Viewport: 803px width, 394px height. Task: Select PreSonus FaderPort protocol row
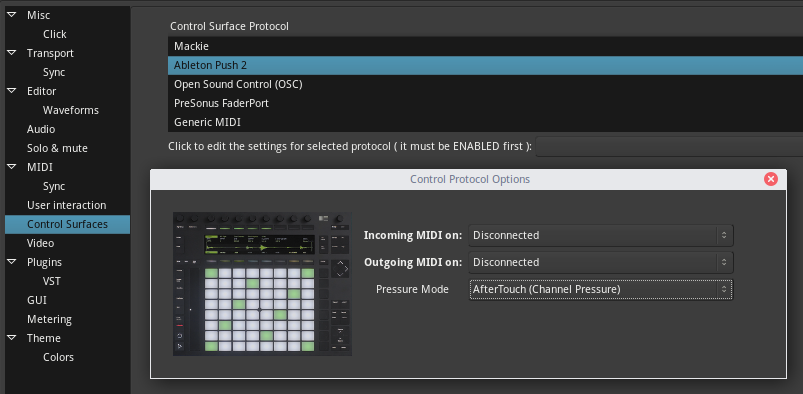(x=485, y=103)
